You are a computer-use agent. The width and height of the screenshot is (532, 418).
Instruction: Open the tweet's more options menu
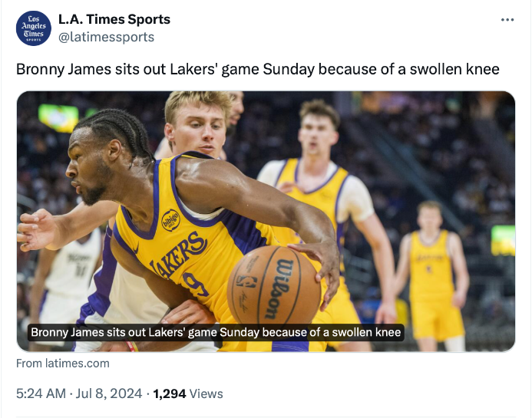coord(507,20)
